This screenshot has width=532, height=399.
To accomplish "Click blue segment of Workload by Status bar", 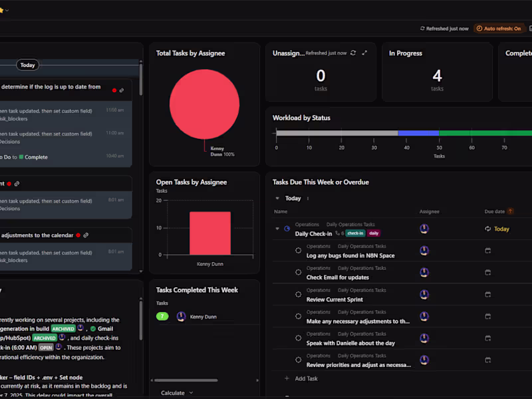I will pos(418,133).
